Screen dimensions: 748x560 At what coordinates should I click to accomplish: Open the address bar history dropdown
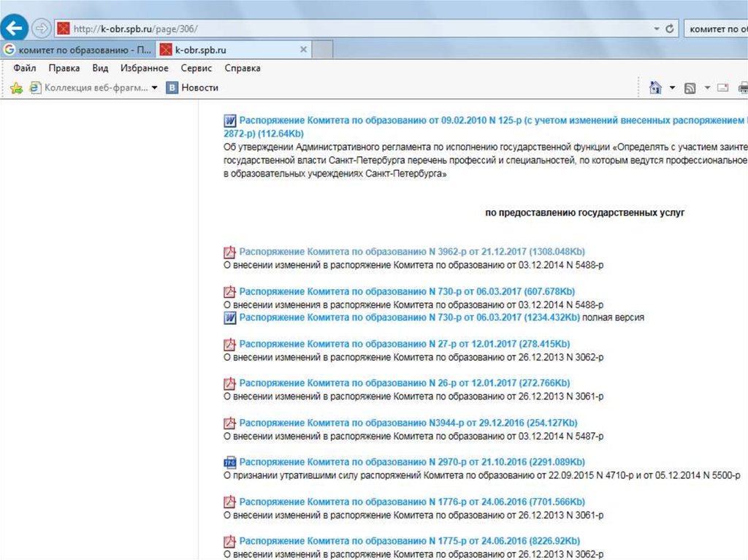[657, 28]
